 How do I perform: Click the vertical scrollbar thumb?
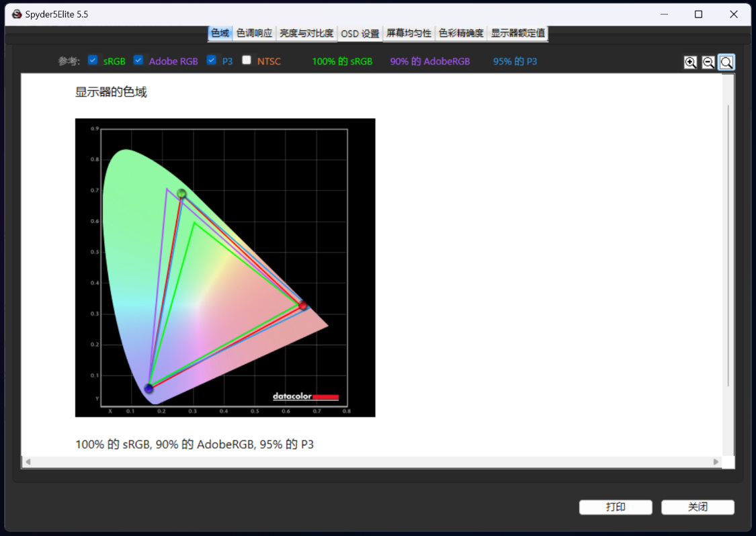728,245
